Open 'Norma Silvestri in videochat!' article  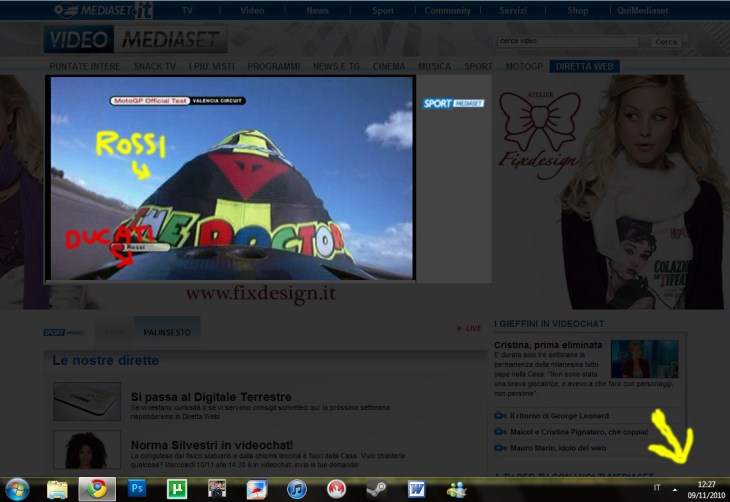pyautogui.click(x=211, y=444)
